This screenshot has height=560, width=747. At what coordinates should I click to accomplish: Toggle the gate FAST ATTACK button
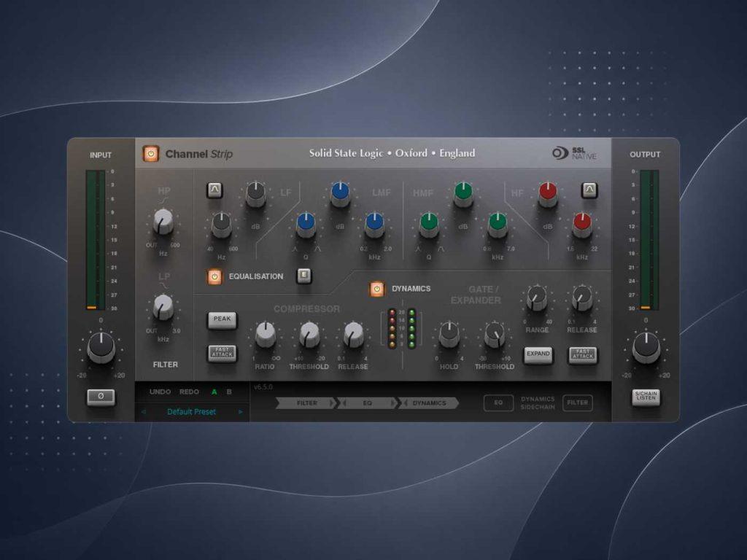pos(583,354)
